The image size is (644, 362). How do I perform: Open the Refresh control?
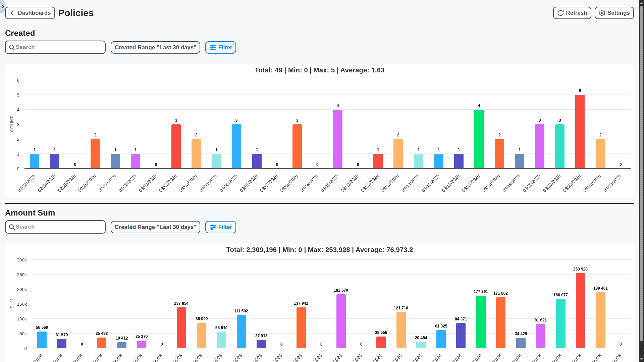(572, 13)
